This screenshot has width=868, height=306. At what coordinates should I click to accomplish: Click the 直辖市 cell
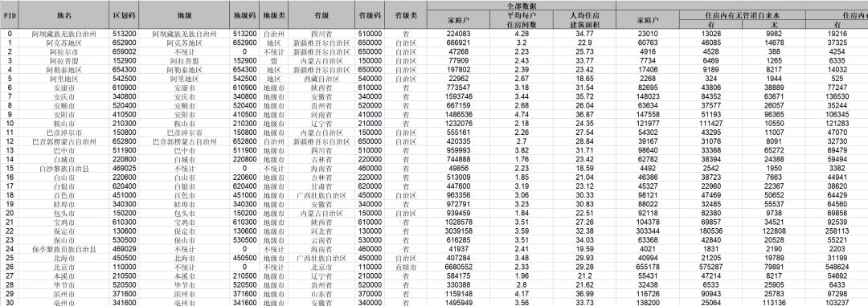tap(407, 266)
